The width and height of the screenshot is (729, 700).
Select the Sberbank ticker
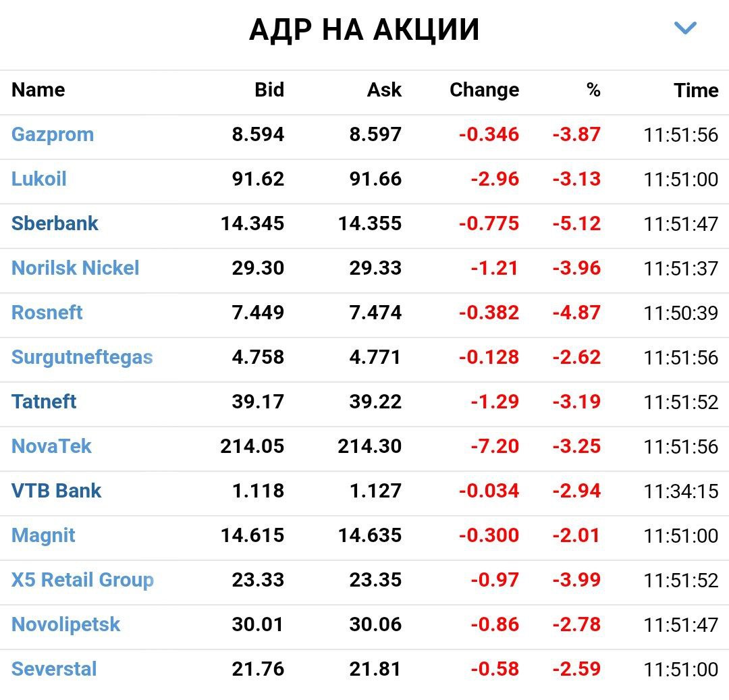tap(55, 223)
